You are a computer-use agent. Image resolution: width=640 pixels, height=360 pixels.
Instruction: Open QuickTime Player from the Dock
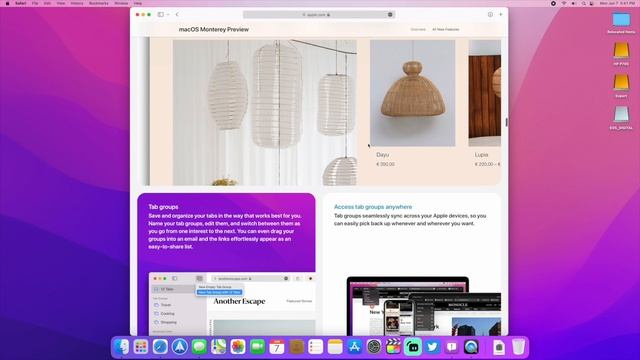click(471, 347)
